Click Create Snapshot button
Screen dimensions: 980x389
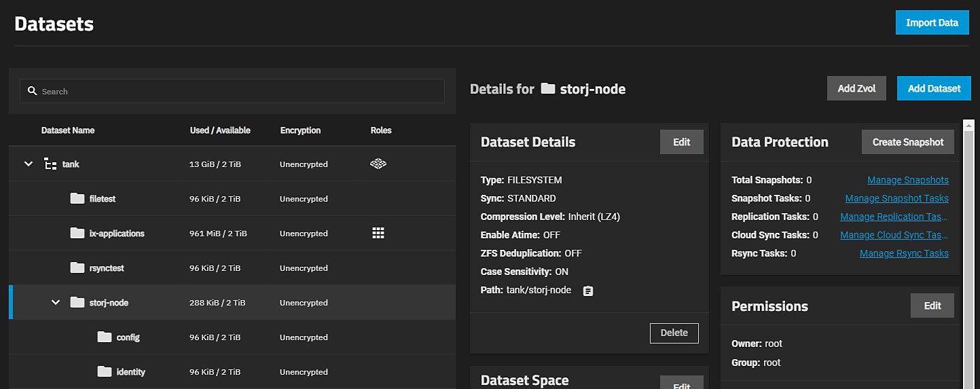click(907, 142)
